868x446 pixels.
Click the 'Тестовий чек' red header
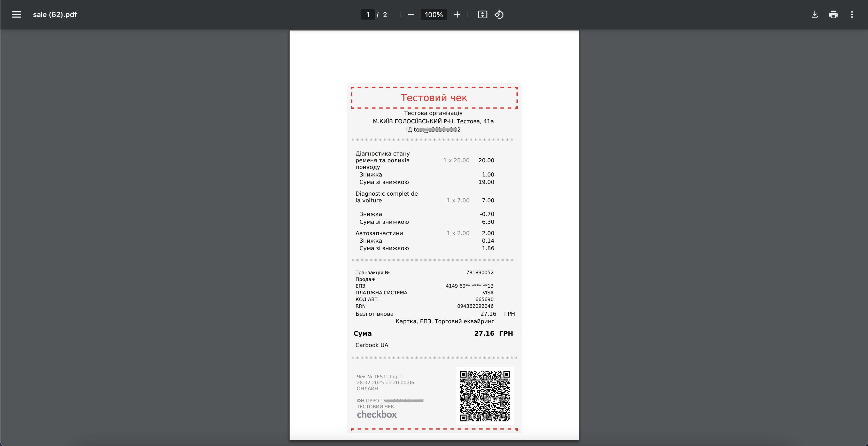click(x=434, y=98)
